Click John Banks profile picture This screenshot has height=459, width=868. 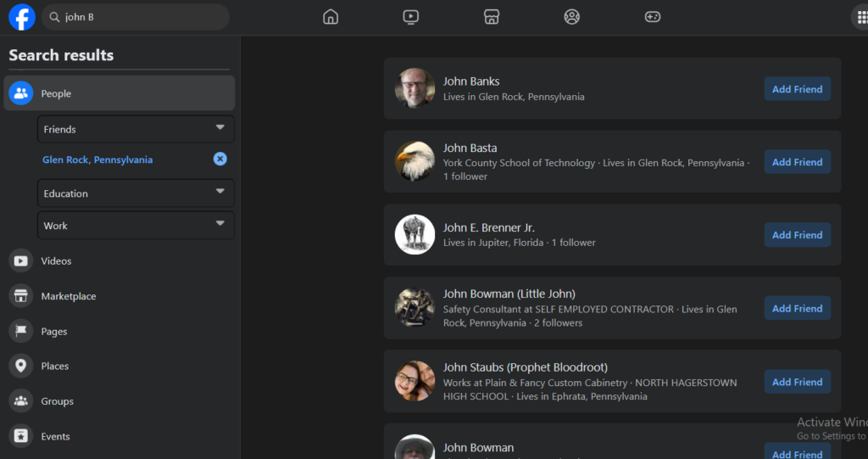point(415,88)
